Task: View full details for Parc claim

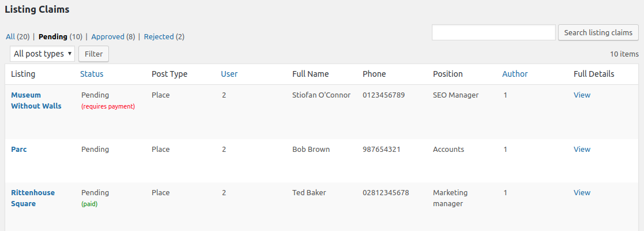Action: 582,149
